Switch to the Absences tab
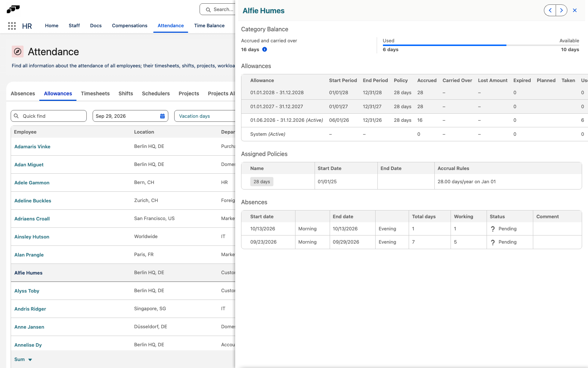This screenshot has width=588, height=368. pos(23,93)
